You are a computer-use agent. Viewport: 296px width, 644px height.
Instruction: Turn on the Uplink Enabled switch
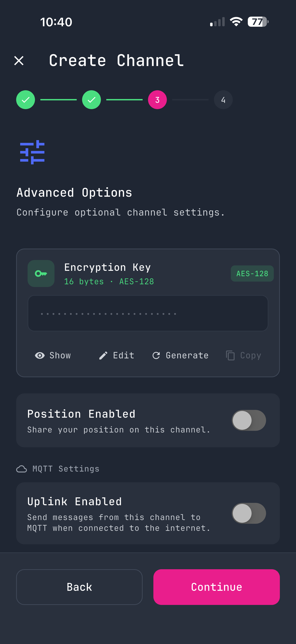pyautogui.click(x=249, y=514)
